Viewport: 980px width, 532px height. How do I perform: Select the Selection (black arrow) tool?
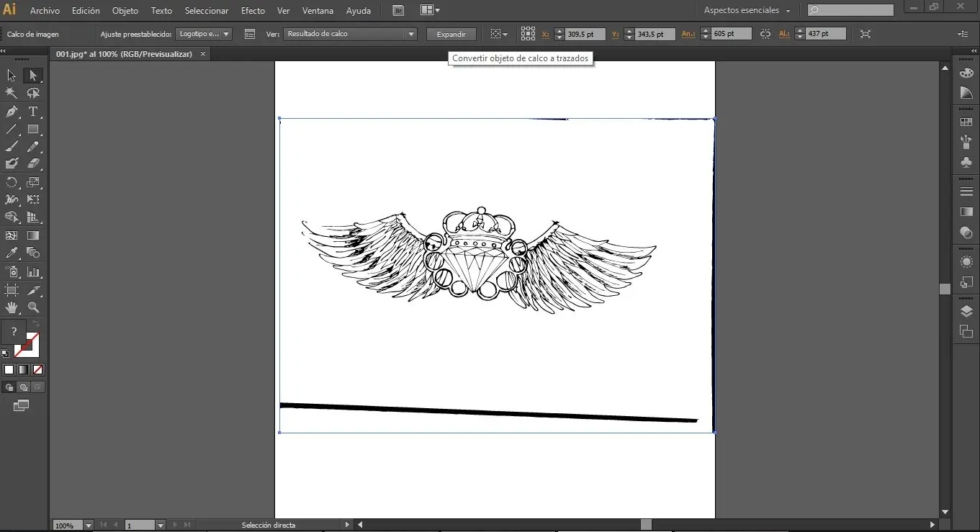(12, 76)
